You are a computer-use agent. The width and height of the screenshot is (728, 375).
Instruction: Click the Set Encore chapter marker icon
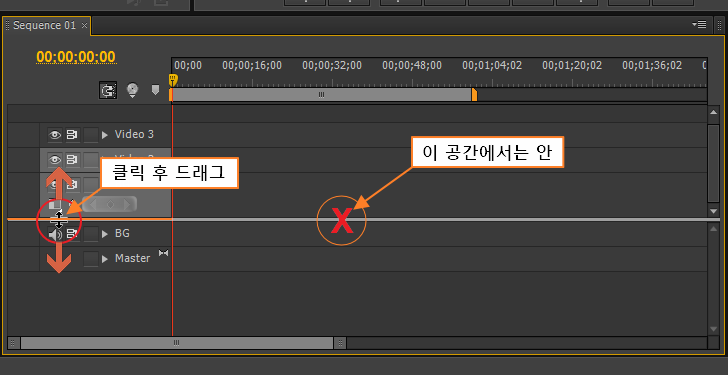133,90
